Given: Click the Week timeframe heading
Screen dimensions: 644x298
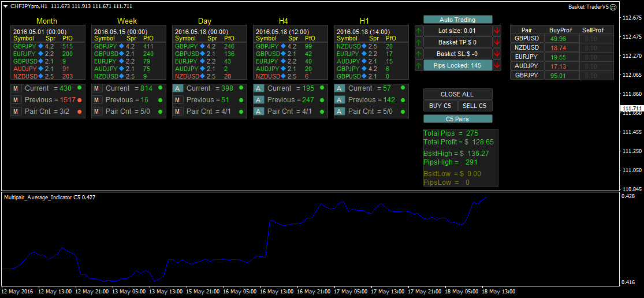Looking at the screenshot, I should click(x=127, y=21).
